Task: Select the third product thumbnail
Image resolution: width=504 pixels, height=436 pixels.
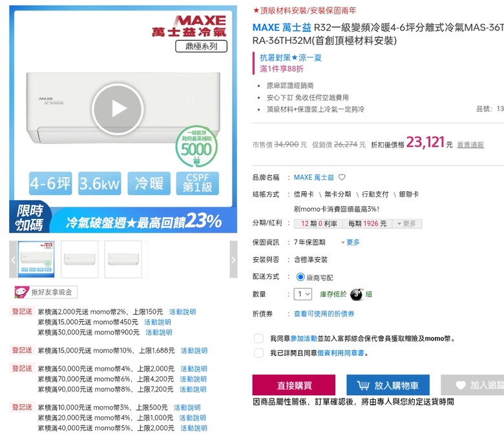Action: click(x=123, y=259)
